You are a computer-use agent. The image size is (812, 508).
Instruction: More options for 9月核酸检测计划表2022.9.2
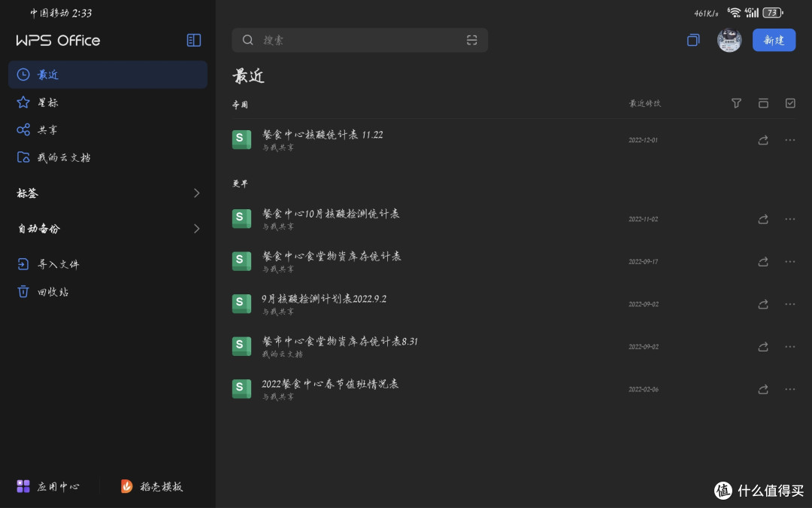click(789, 304)
